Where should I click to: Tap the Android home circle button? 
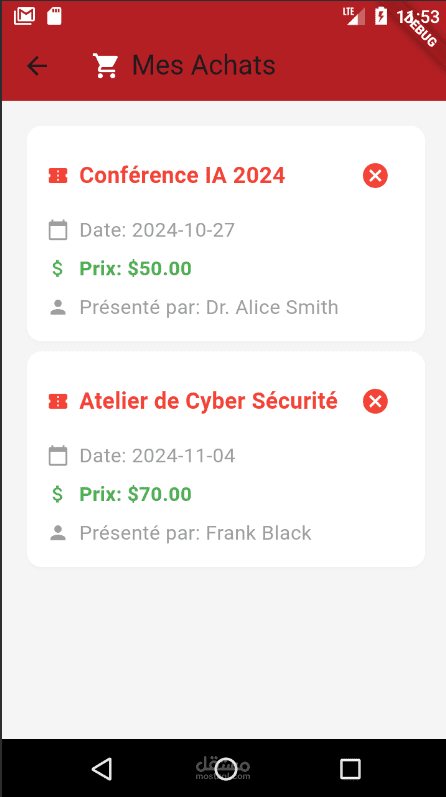[x=225, y=769]
